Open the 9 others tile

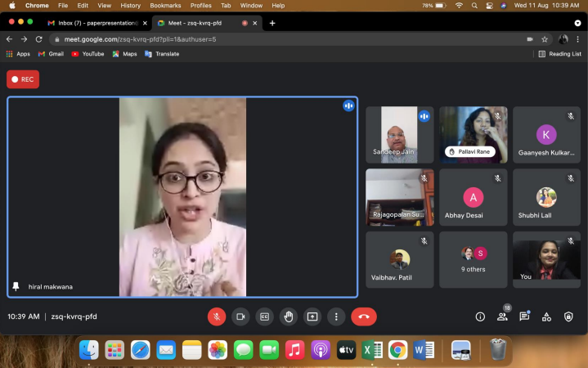(474, 259)
